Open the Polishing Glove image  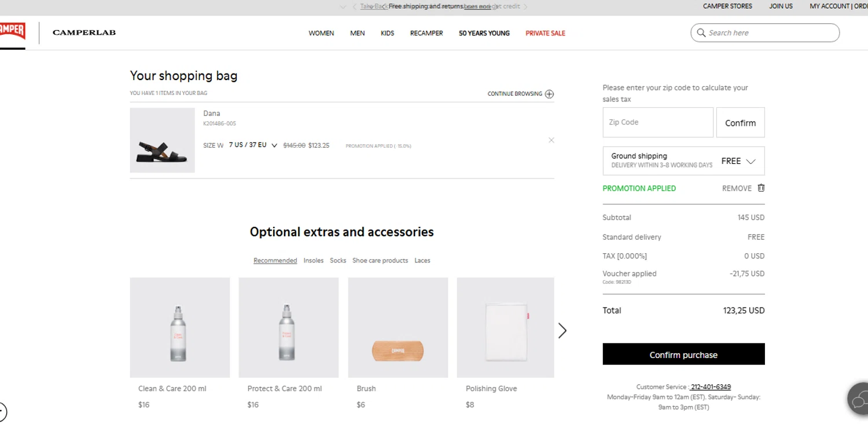[506, 327]
